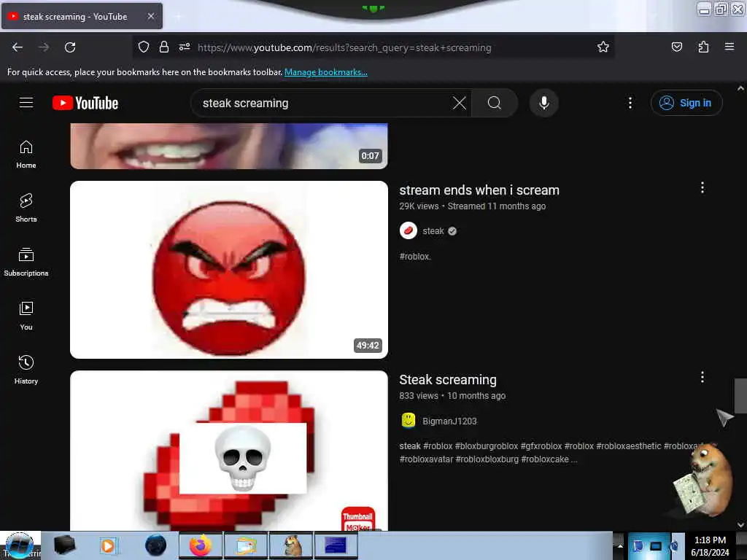Click the YouTube logo
Viewport: 747px width, 560px height.
coord(85,103)
